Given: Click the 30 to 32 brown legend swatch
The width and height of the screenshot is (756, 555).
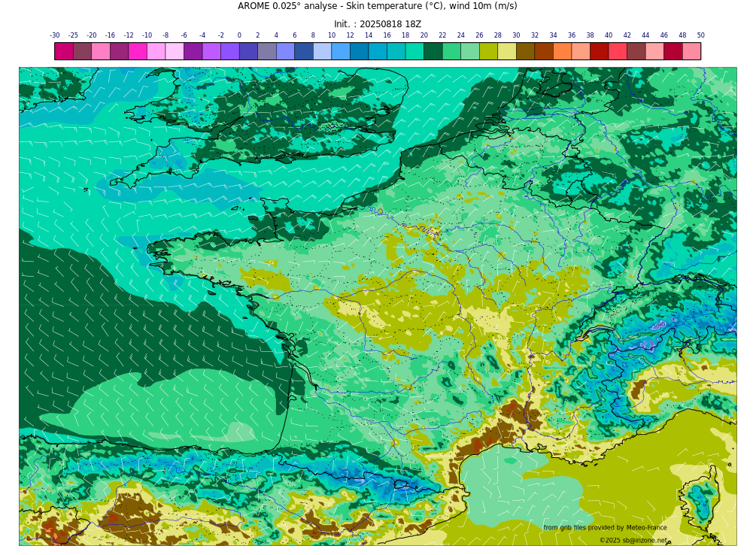Looking at the screenshot, I should tap(526, 51).
